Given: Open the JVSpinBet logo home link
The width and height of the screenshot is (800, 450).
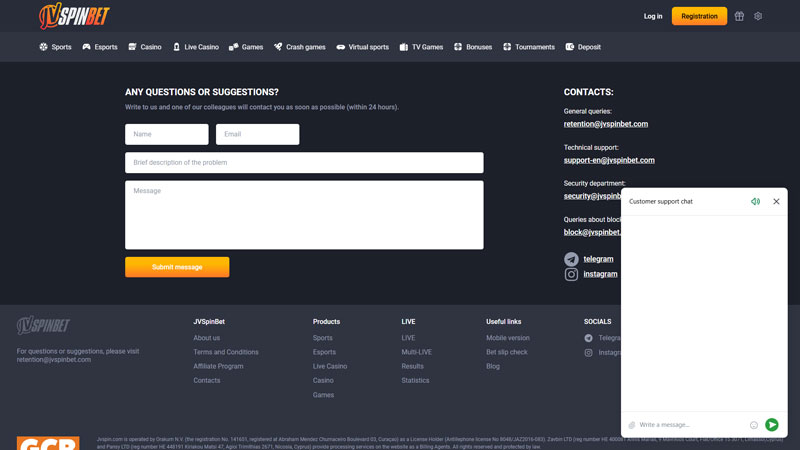Looking at the screenshot, I should coord(74,16).
